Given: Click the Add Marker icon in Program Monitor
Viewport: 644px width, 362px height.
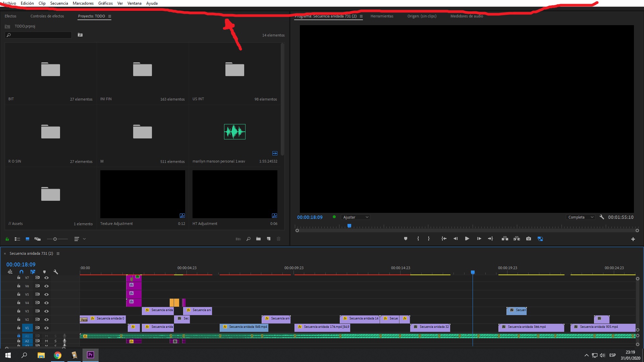Looking at the screenshot, I should 406,239.
